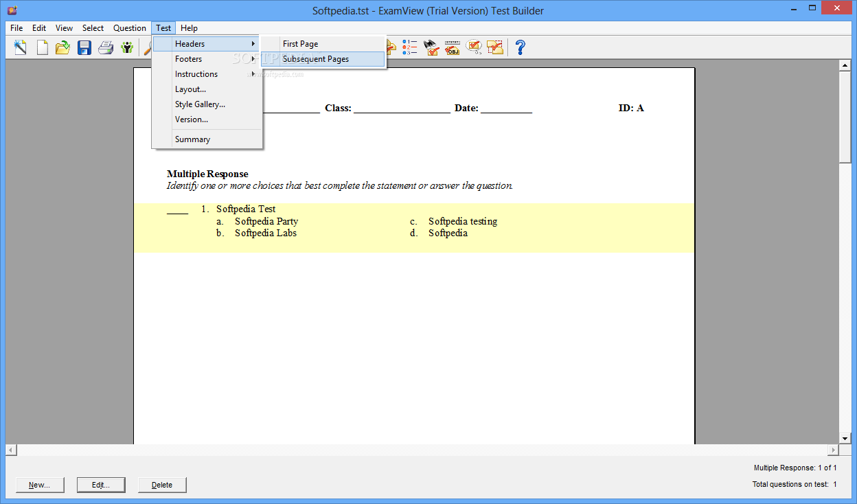857x504 pixels.
Task: Click choice b "Softpedia Labs"
Action: point(266,233)
